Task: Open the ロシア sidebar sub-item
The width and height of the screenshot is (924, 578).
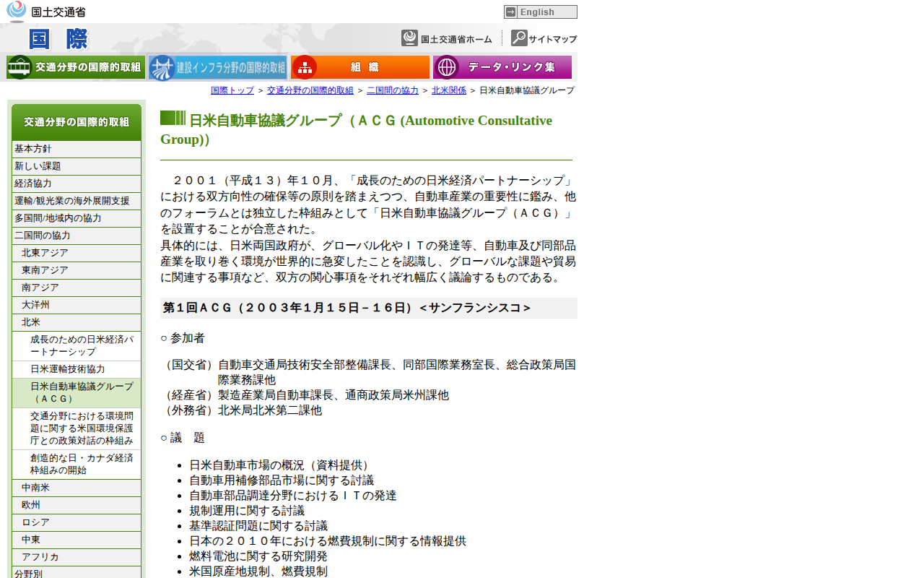Action: [77, 522]
